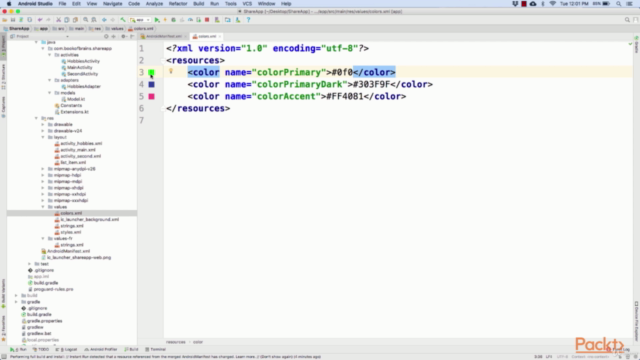Click the Copy toolbar icon

tap(67, 20)
